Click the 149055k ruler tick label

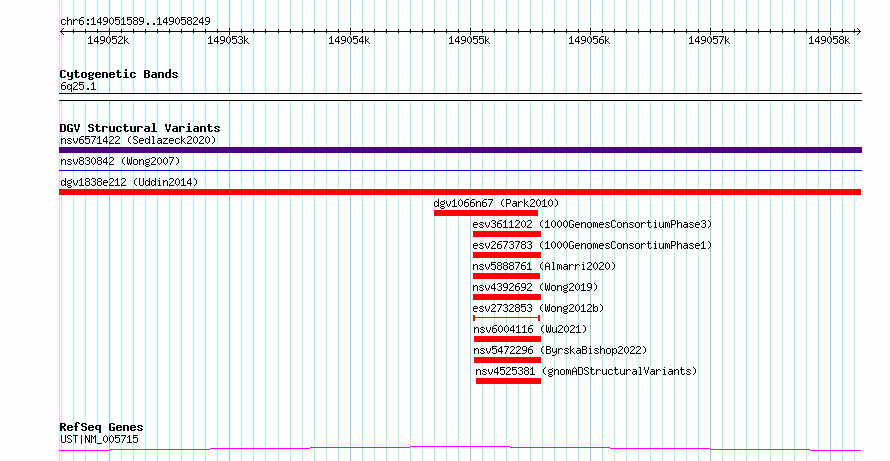pyautogui.click(x=469, y=40)
